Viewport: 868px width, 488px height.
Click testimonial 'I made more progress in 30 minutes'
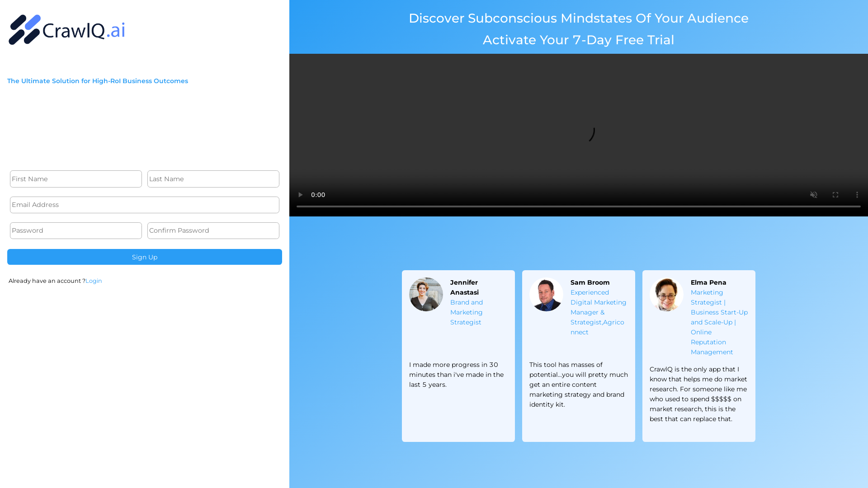click(456, 375)
